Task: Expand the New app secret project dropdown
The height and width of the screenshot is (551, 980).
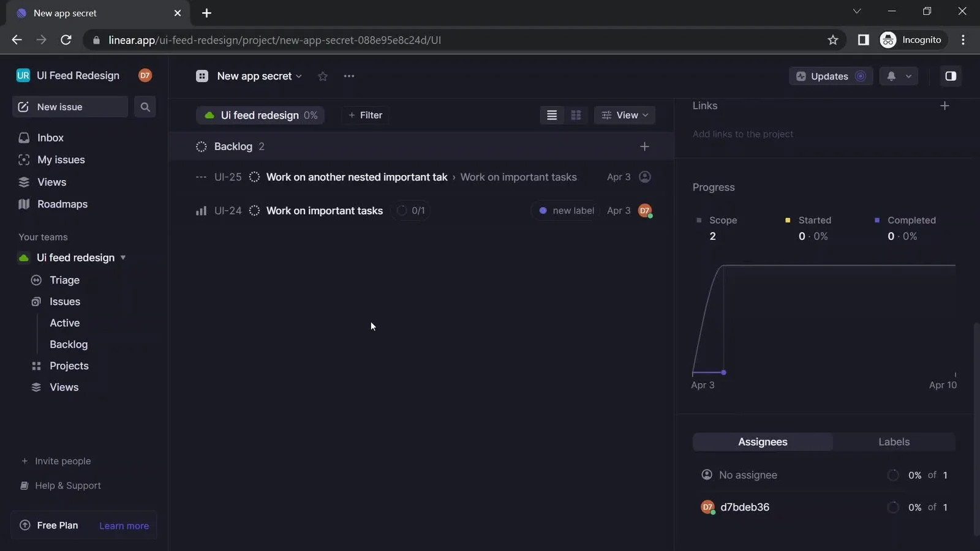Action: (299, 76)
